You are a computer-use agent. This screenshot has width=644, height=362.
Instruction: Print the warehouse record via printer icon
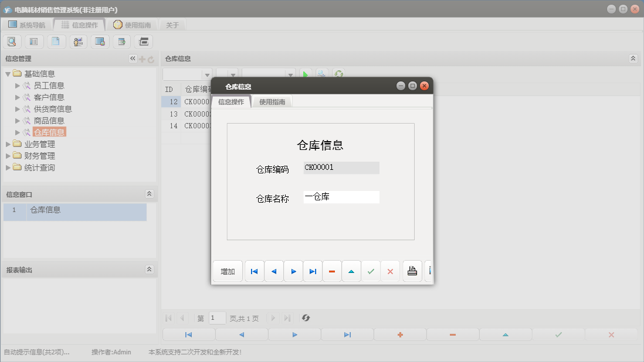coord(412,271)
